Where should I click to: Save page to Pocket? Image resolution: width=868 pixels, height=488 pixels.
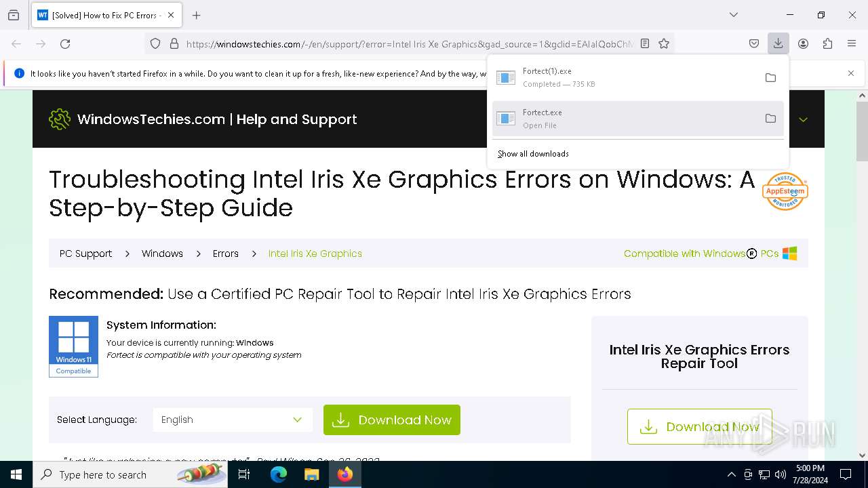754,44
